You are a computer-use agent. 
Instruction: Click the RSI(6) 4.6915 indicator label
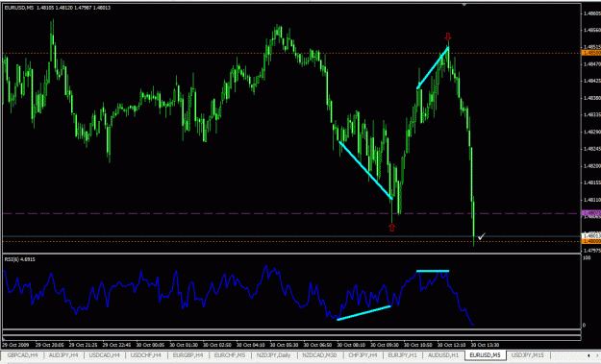[x=19, y=259]
